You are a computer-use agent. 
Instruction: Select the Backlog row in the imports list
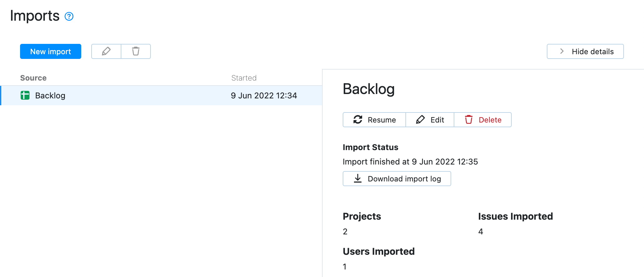125,96
